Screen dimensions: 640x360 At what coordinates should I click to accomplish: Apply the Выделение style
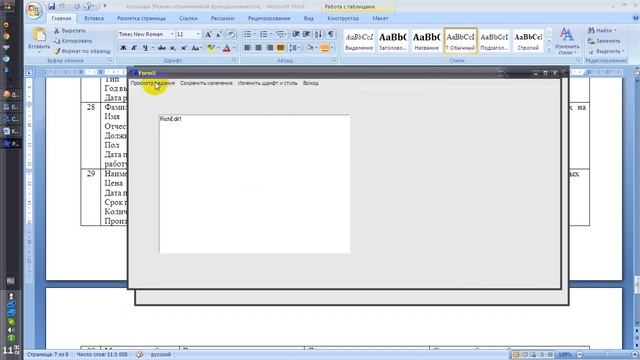(359, 41)
